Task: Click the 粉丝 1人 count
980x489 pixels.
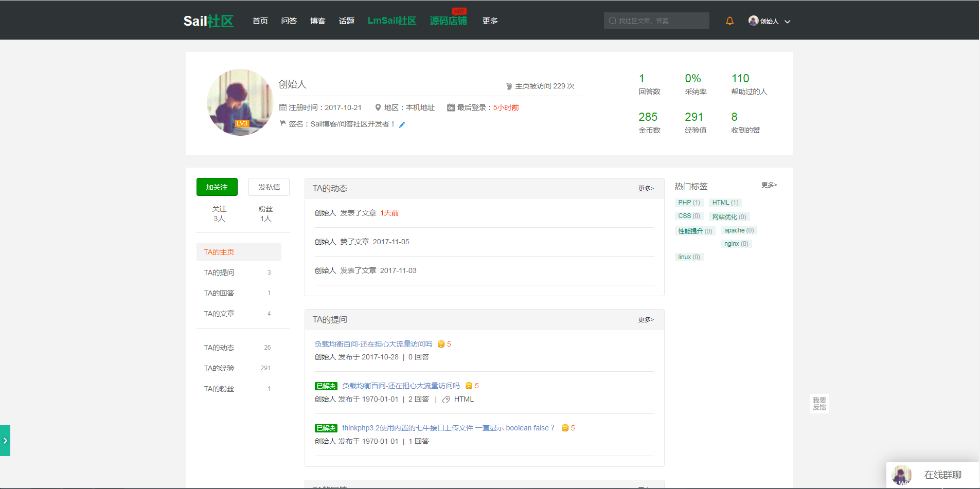Action: coord(265,213)
